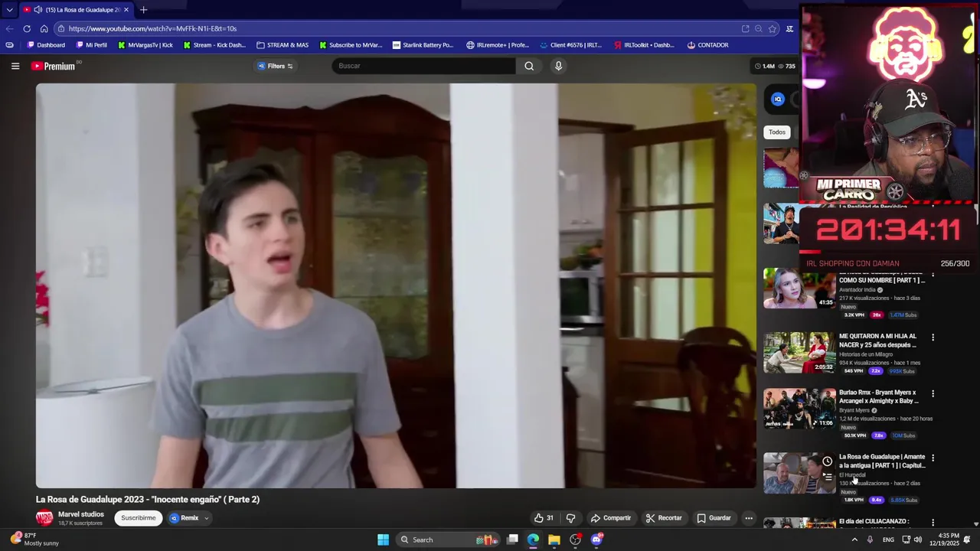
Task: Start voice search with microphone icon
Action: [558, 66]
